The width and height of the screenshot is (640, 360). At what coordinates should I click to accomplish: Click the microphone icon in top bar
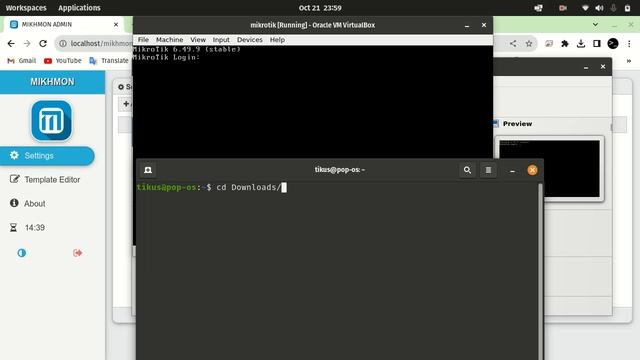click(x=613, y=8)
